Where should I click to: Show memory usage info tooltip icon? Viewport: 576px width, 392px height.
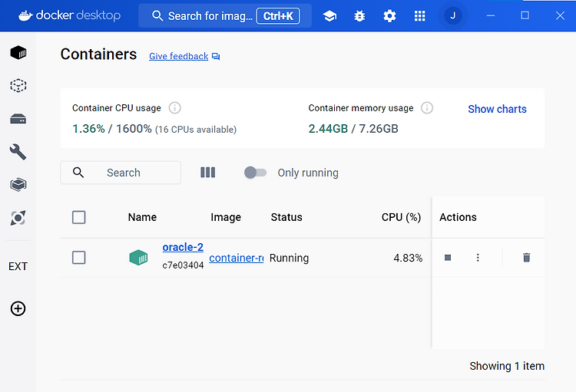pyautogui.click(x=427, y=108)
